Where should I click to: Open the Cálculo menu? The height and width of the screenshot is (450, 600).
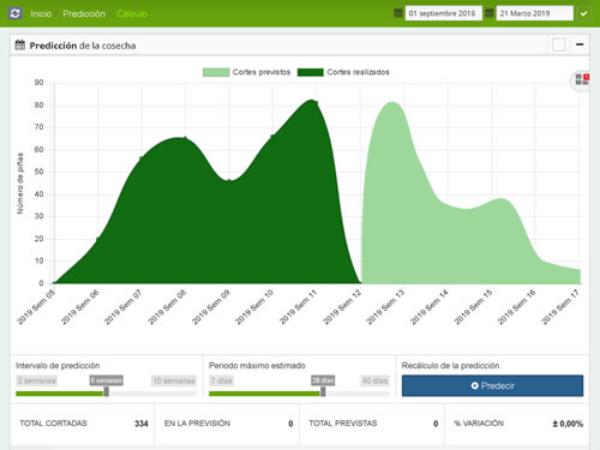click(132, 14)
